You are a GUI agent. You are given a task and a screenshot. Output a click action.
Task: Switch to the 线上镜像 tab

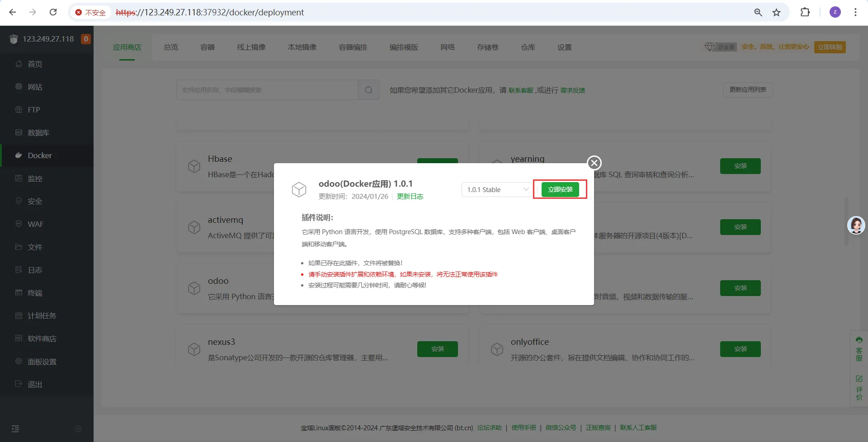click(x=251, y=47)
